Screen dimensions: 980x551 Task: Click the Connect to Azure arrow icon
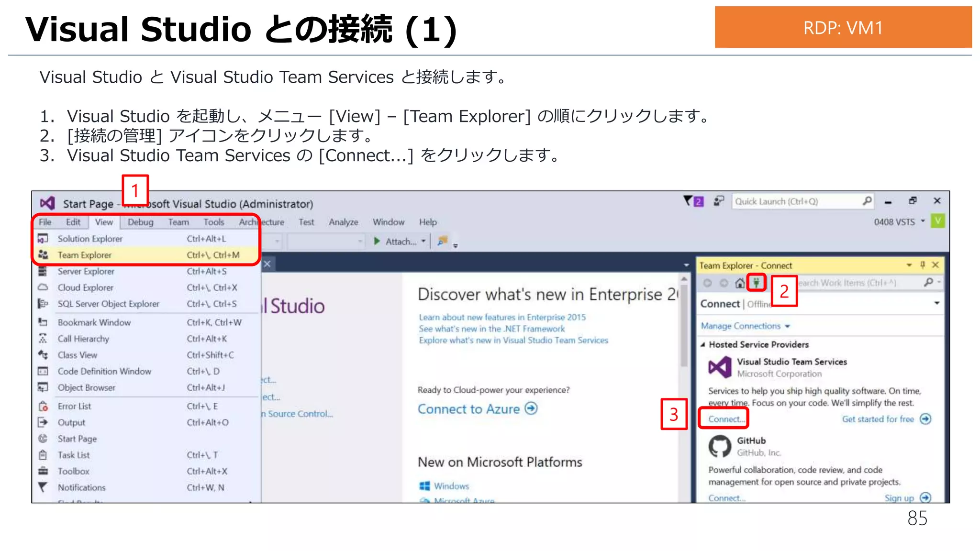point(531,408)
